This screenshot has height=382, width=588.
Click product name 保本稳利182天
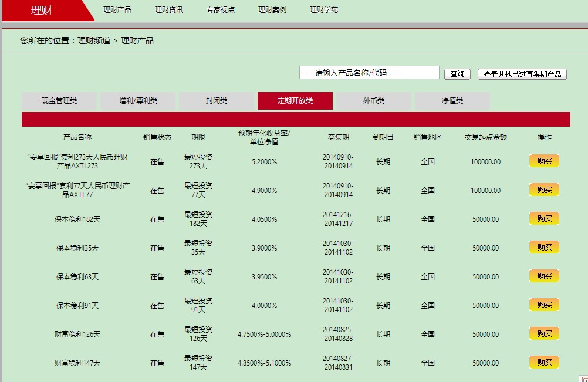(x=77, y=219)
